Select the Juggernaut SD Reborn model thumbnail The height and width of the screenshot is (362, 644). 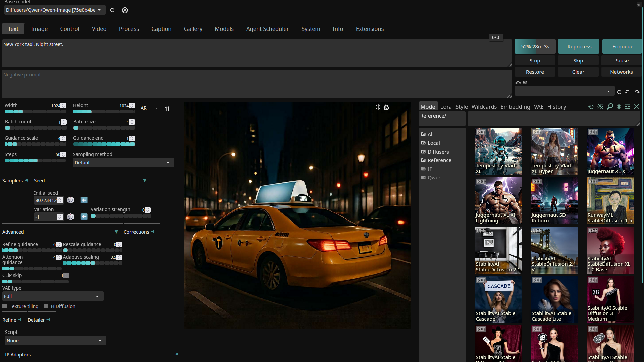(x=554, y=200)
